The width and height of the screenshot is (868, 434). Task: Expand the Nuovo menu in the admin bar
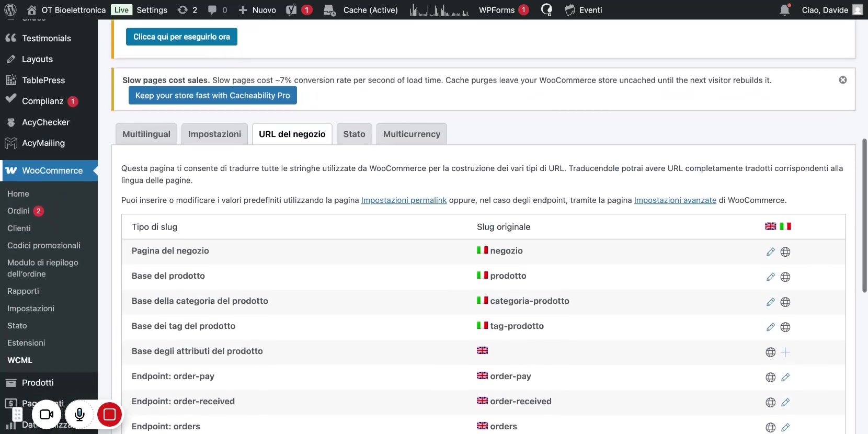click(x=257, y=10)
